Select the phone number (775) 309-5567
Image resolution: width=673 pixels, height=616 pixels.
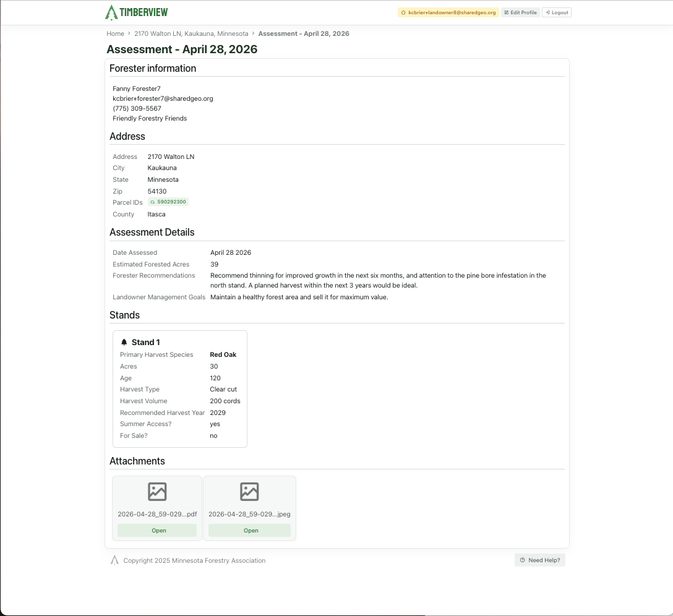(137, 108)
